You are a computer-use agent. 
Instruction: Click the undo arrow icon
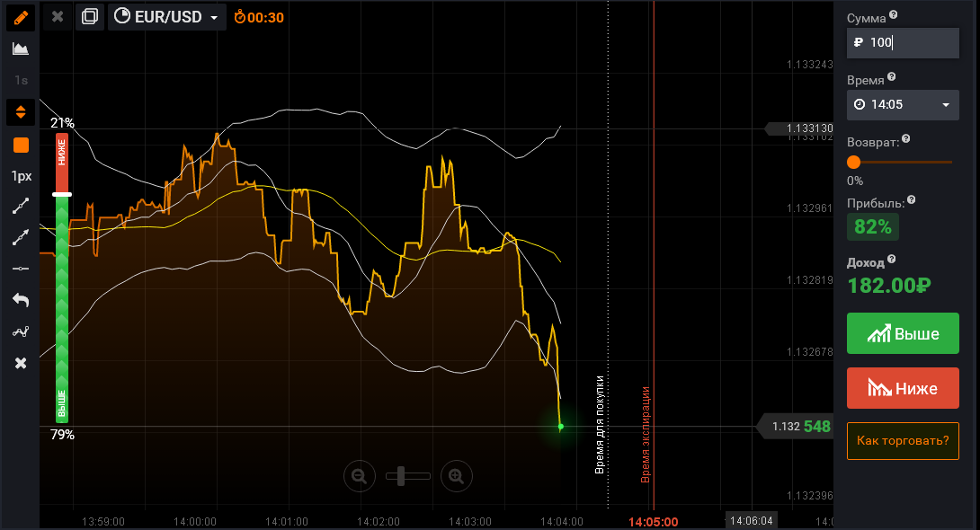point(21,300)
